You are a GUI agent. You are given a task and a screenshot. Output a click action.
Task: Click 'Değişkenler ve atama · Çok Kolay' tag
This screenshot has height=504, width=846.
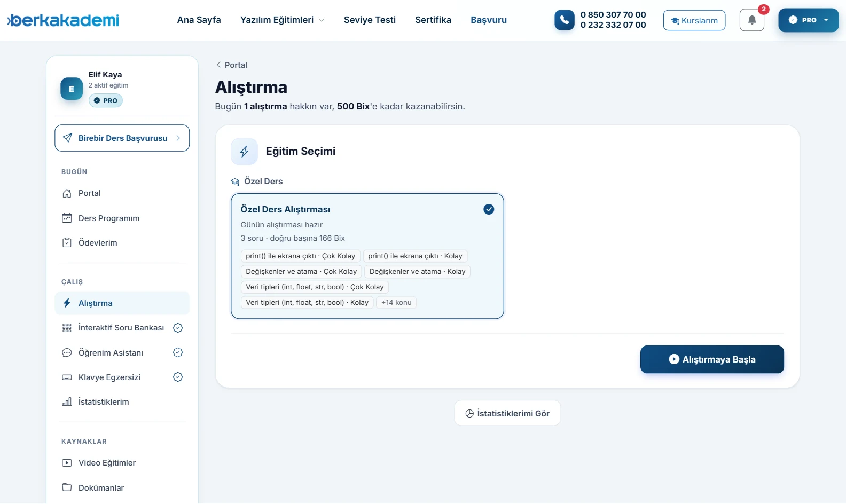tap(301, 271)
